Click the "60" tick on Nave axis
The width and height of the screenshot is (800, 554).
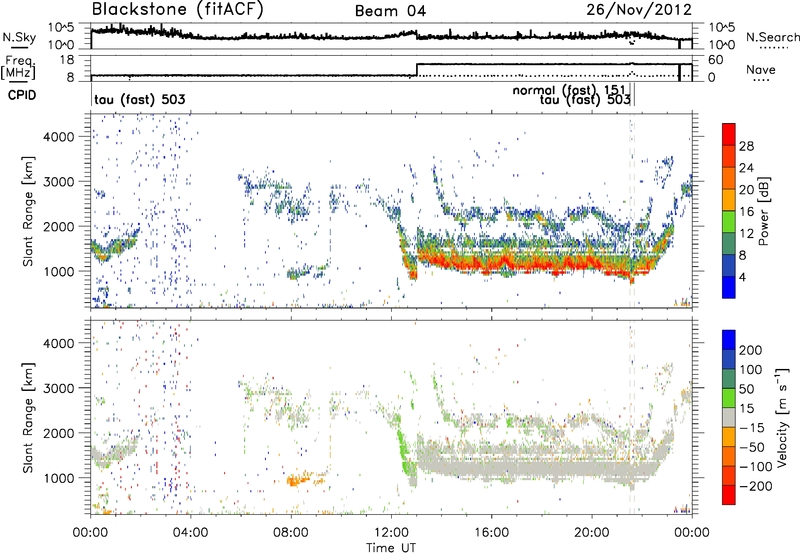[716, 60]
